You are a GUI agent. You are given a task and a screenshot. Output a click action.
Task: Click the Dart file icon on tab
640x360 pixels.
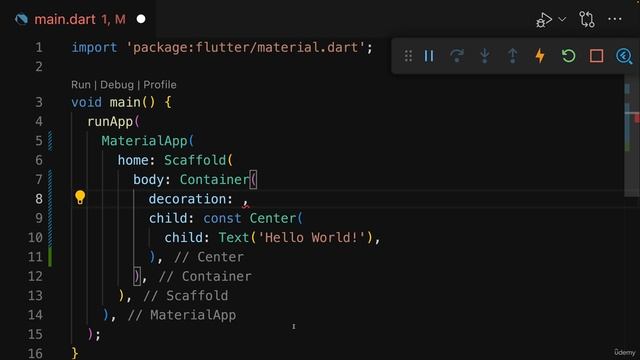21,19
